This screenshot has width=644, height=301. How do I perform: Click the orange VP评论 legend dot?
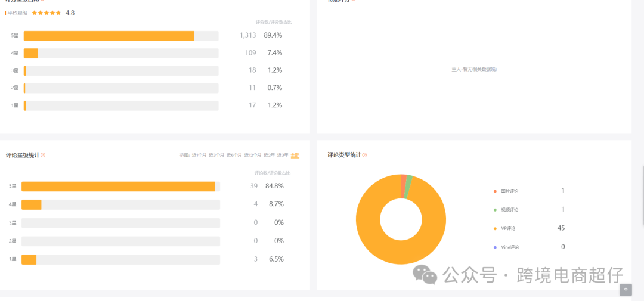[494, 228]
